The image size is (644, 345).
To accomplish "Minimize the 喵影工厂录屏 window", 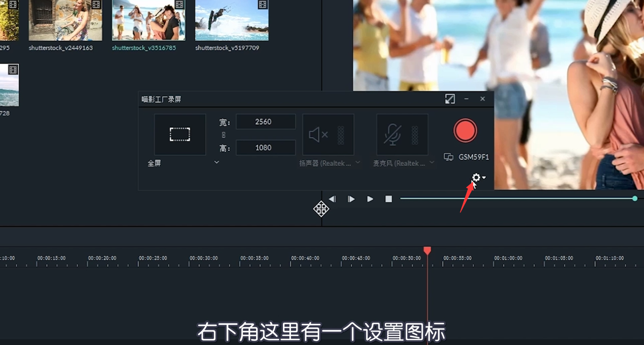I will [x=466, y=99].
